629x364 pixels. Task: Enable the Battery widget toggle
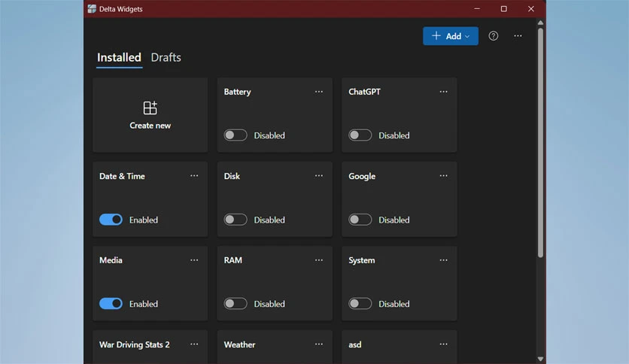click(x=235, y=135)
